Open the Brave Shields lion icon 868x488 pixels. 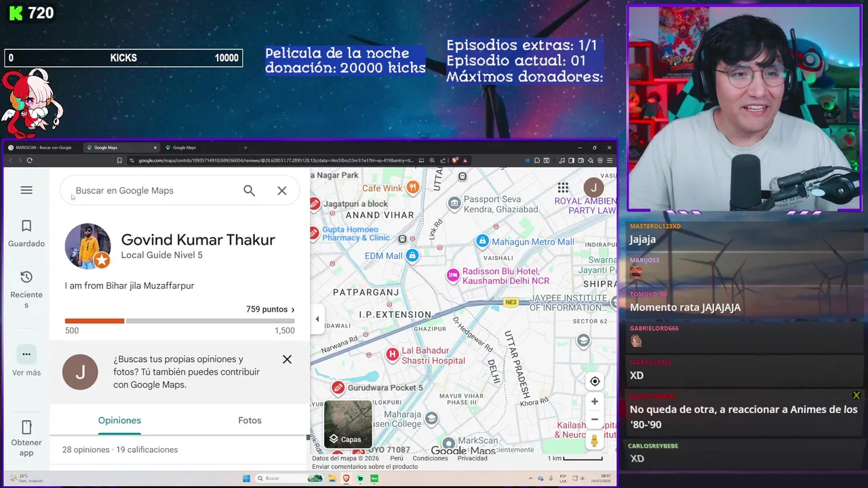click(x=455, y=161)
